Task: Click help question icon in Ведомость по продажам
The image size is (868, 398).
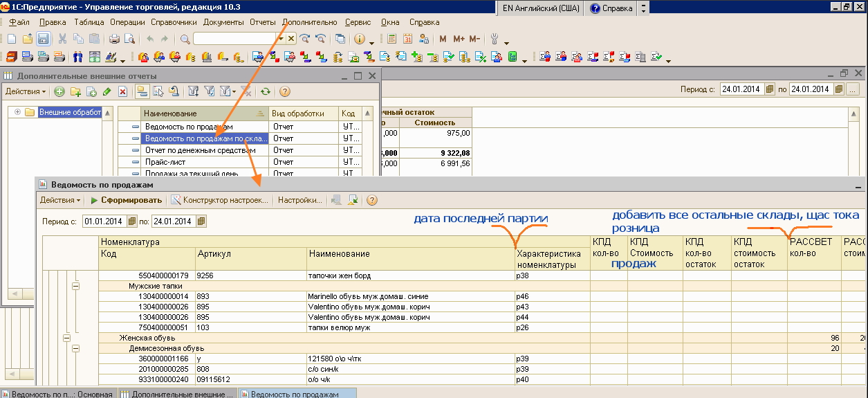Action: pos(372,200)
